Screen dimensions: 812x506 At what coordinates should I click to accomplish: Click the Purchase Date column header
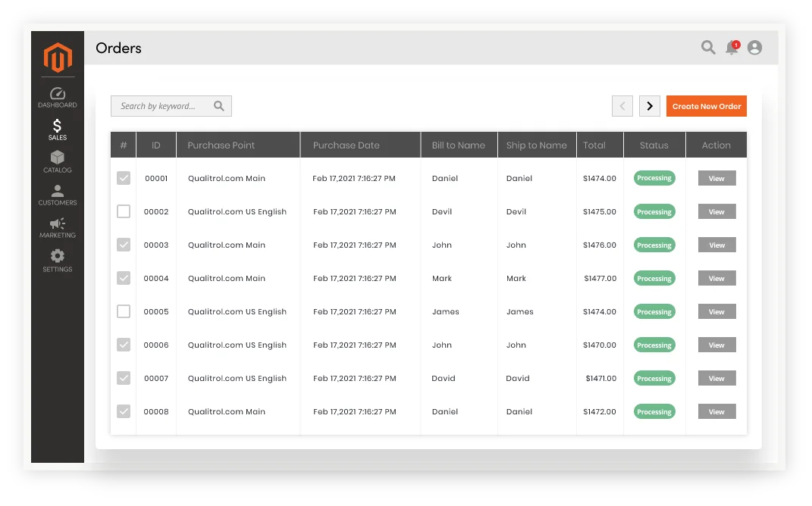click(x=360, y=145)
